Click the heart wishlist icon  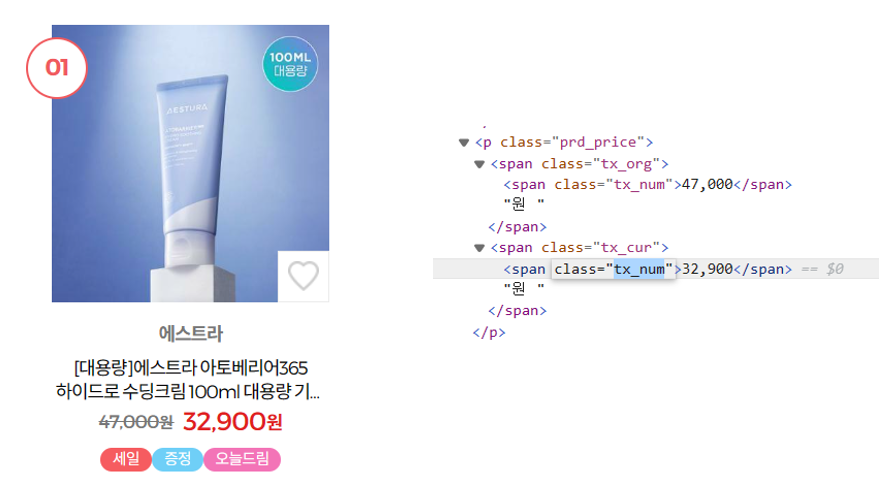[303, 276]
